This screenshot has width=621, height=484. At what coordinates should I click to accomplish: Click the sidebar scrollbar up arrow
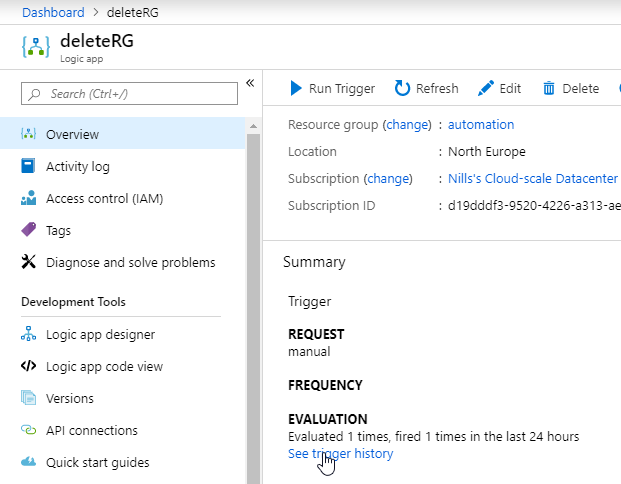click(253, 126)
